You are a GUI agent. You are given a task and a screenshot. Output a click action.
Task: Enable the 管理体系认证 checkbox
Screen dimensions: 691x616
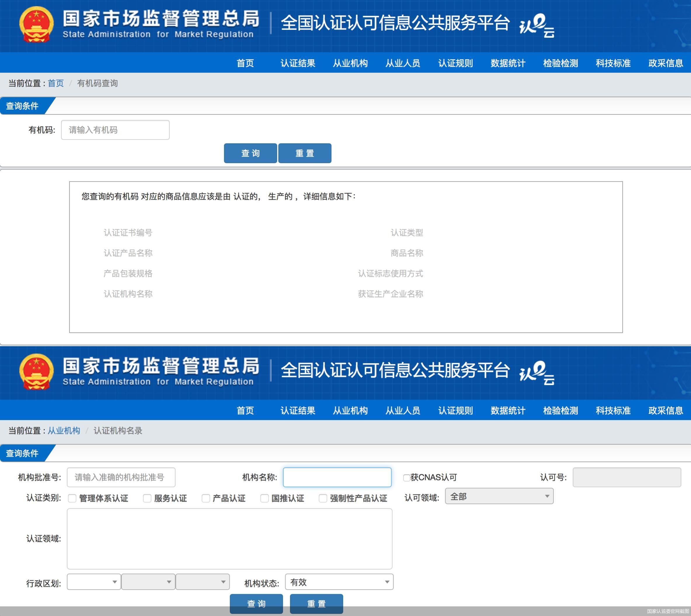(x=72, y=498)
